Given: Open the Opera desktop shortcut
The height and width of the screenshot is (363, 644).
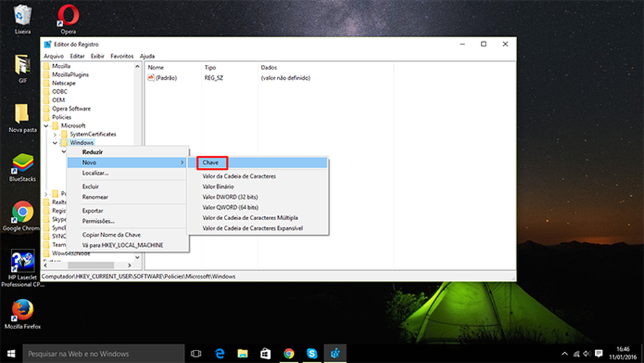Looking at the screenshot, I should pos(68,15).
